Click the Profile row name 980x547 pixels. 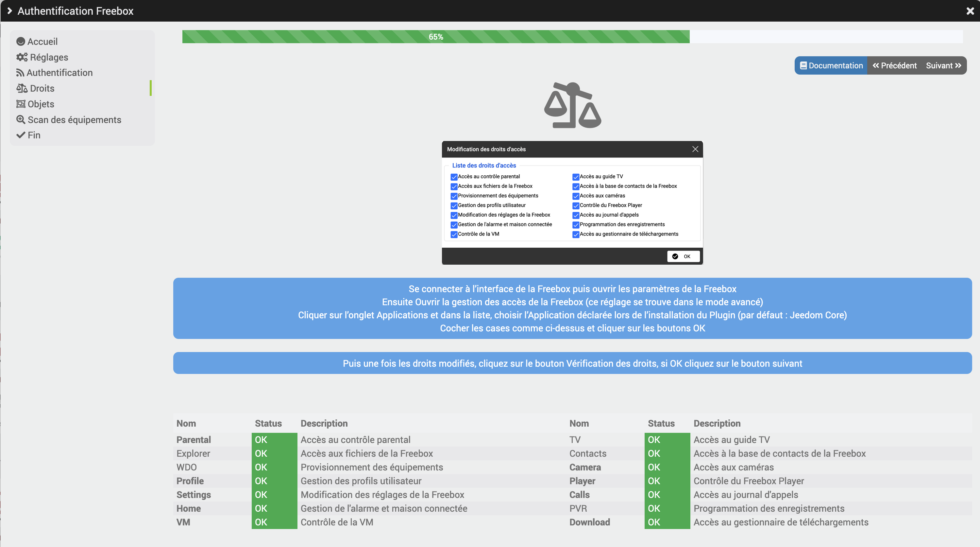(190, 481)
